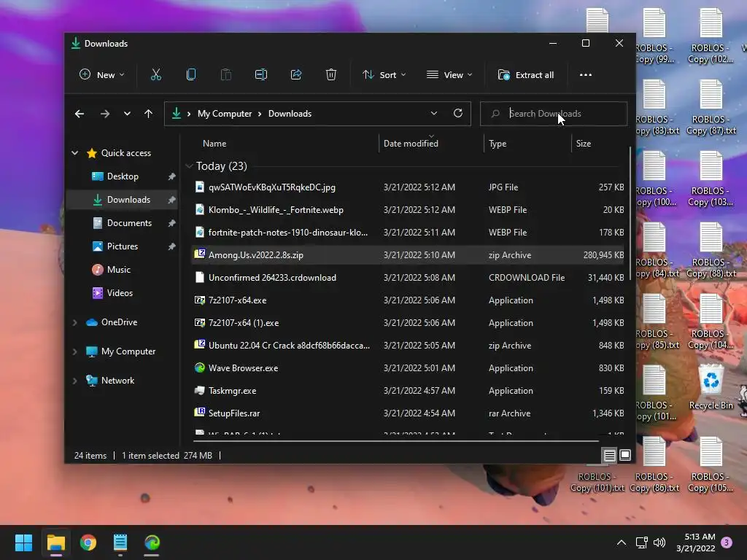Select SetupFiles.rar file
This screenshot has width=747, height=560.
[408, 413]
